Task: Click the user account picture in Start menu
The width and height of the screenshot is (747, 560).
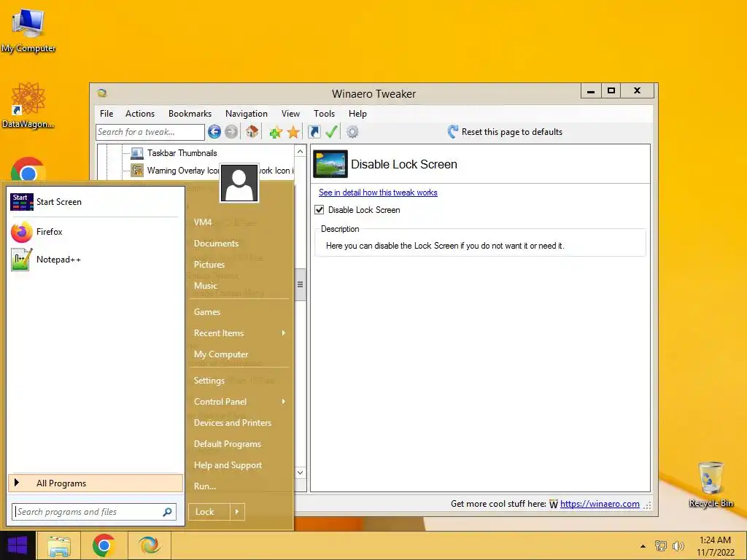Action: coord(239,183)
